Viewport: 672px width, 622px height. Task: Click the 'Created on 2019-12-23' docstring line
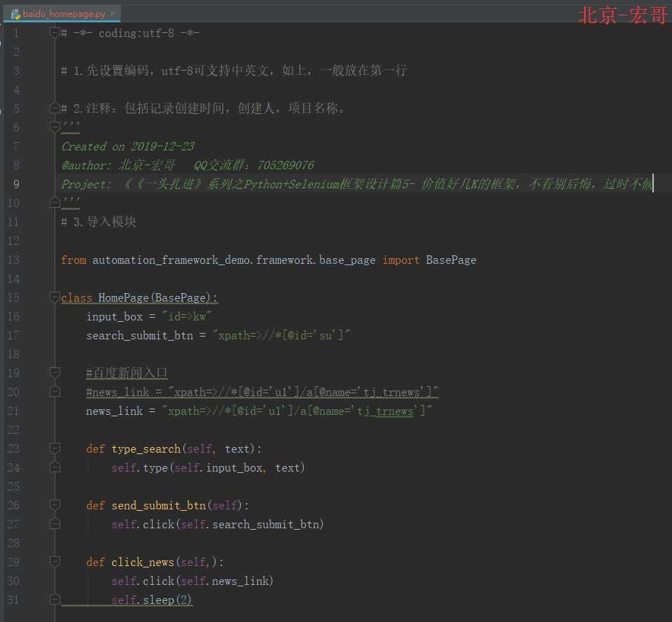127,146
